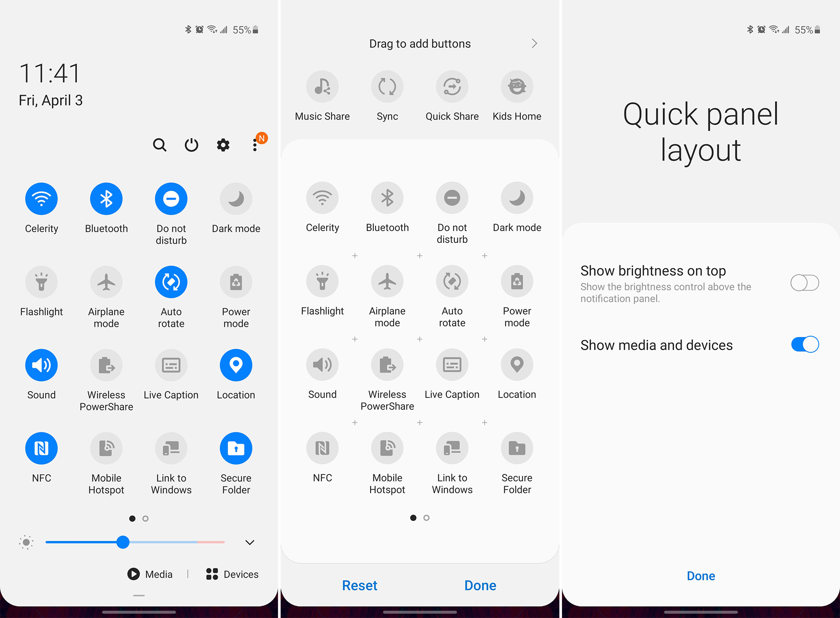Select Link to Windows tile in edit panel
840x618 pixels.
(x=452, y=448)
